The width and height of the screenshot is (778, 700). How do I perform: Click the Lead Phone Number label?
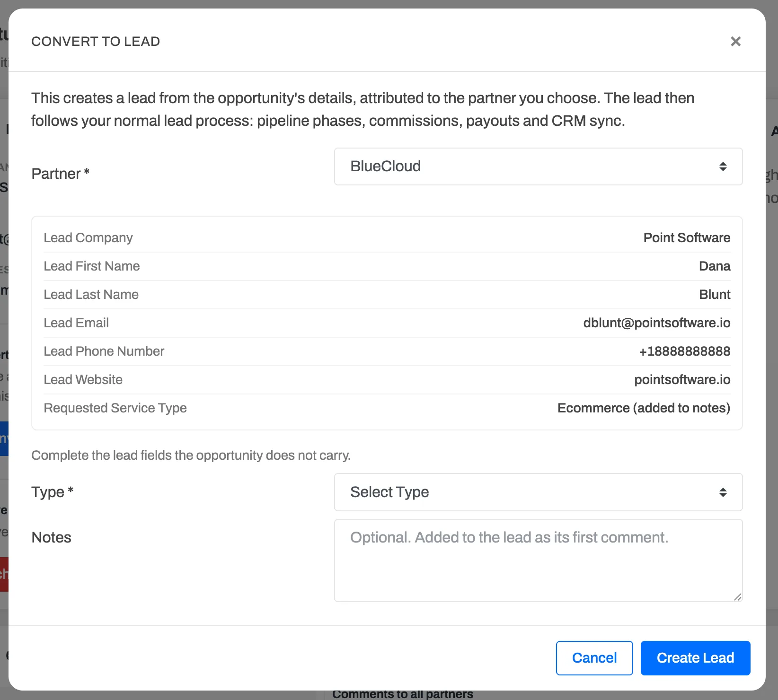[x=104, y=351]
